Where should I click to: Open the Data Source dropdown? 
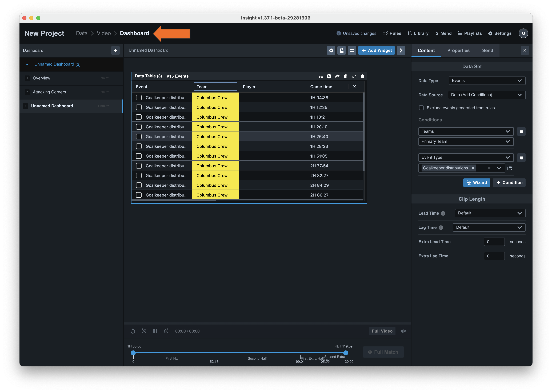coord(486,95)
